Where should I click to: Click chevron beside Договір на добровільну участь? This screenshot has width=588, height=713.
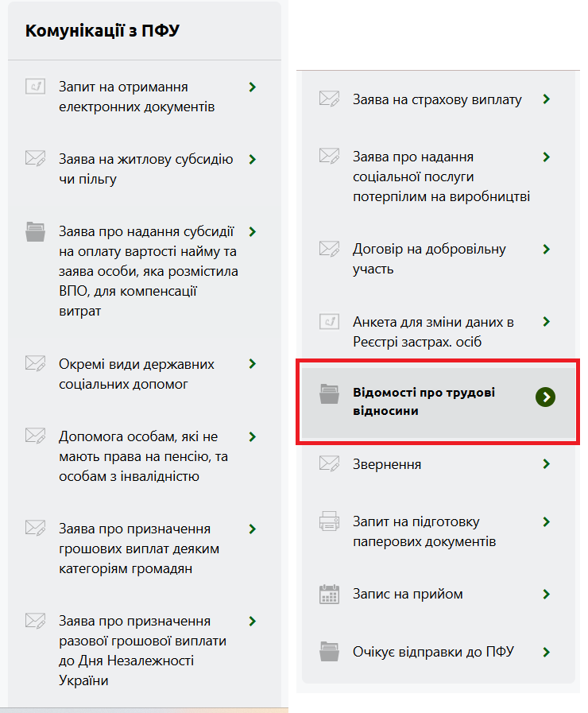[546, 249]
